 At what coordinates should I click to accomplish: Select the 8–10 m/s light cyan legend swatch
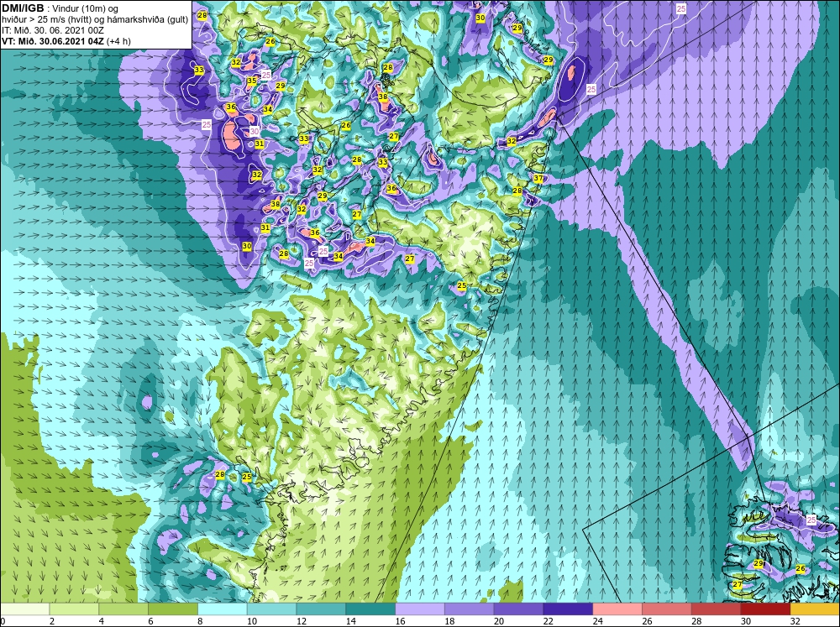point(223,609)
